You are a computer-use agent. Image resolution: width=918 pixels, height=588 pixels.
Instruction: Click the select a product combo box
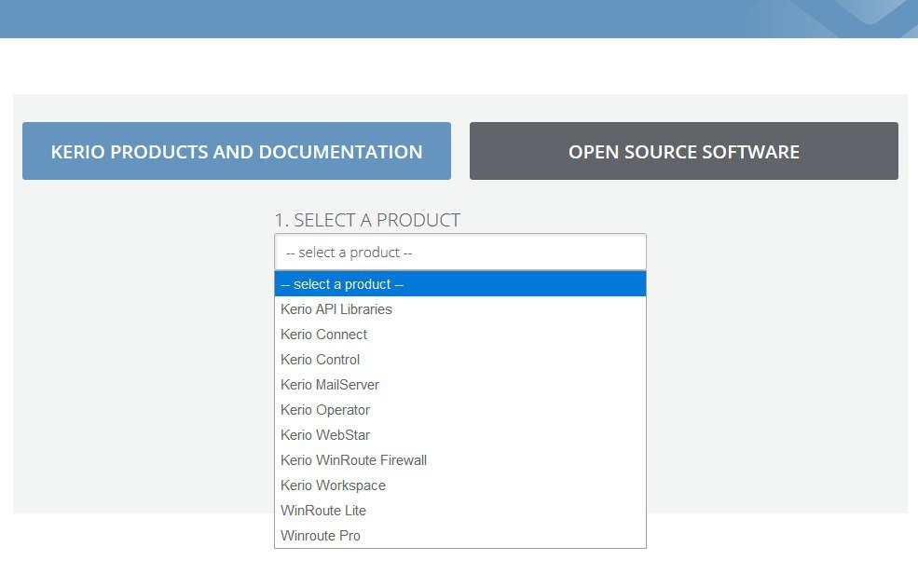[x=460, y=253]
